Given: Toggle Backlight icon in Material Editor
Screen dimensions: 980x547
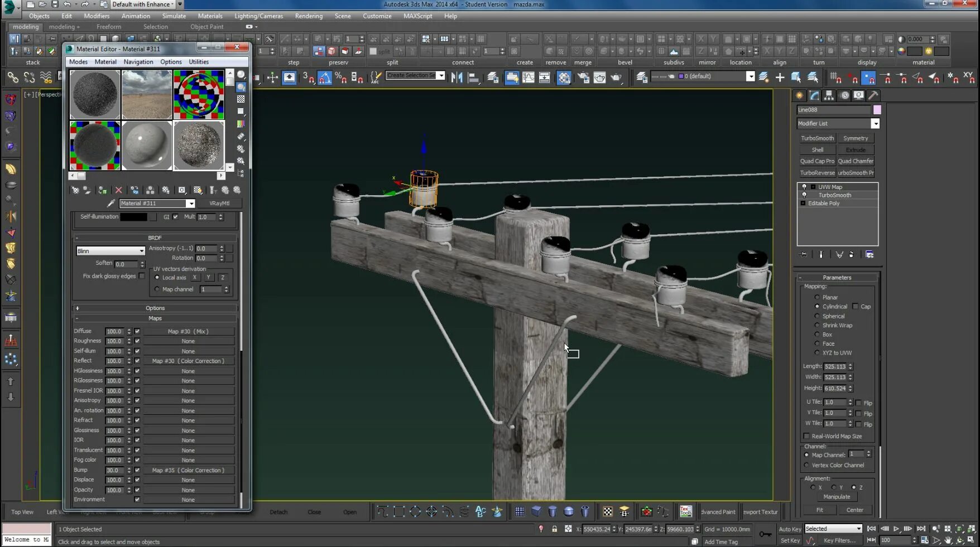Looking at the screenshot, I should click(x=241, y=87).
